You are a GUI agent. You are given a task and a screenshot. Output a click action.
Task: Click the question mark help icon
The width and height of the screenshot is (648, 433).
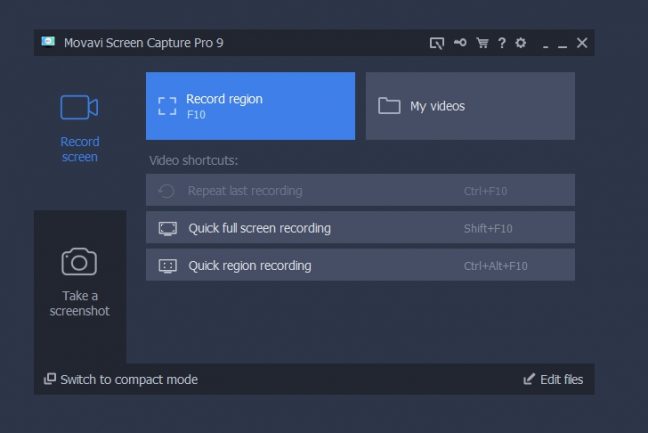502,43
